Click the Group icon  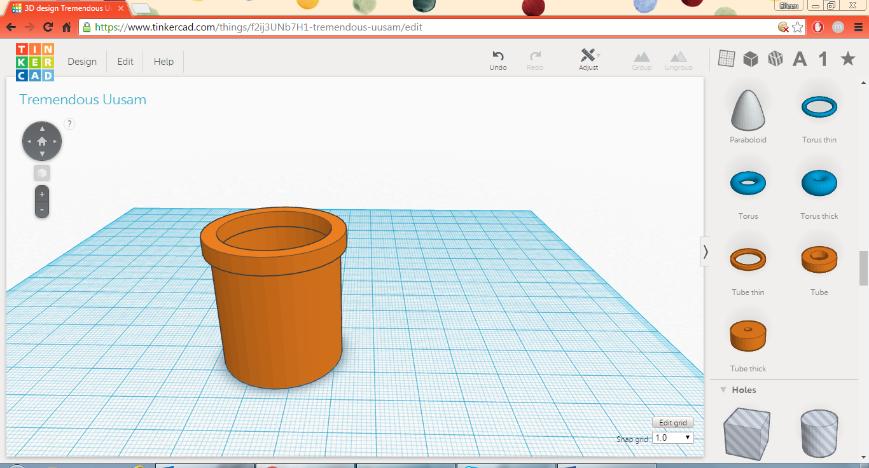click(x=641, y=60)
